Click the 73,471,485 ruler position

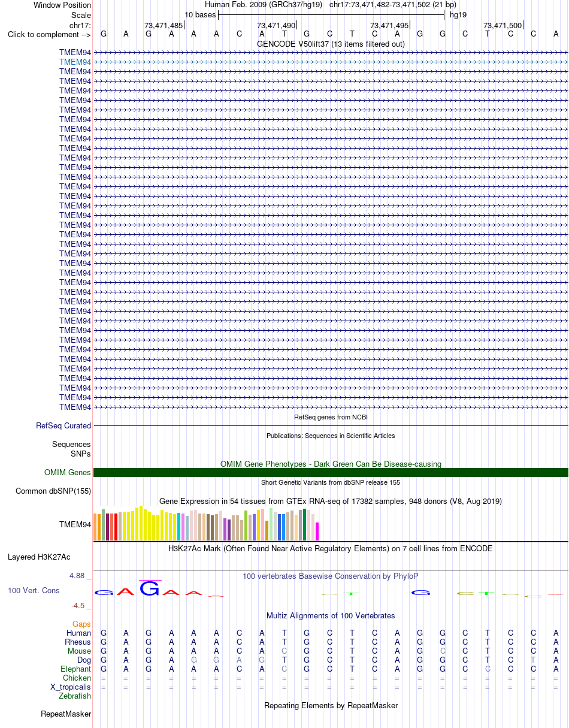164,25
